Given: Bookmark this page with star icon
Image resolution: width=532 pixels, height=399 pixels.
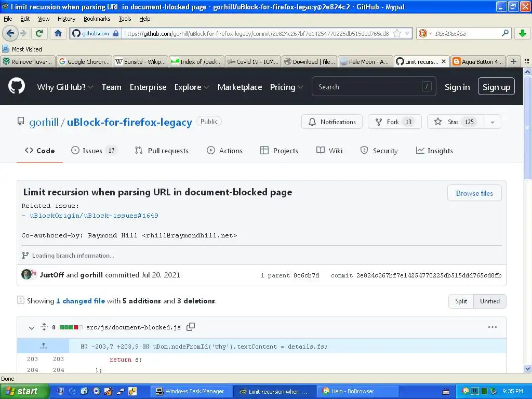Looking at the screenshot, I should 396,33.
